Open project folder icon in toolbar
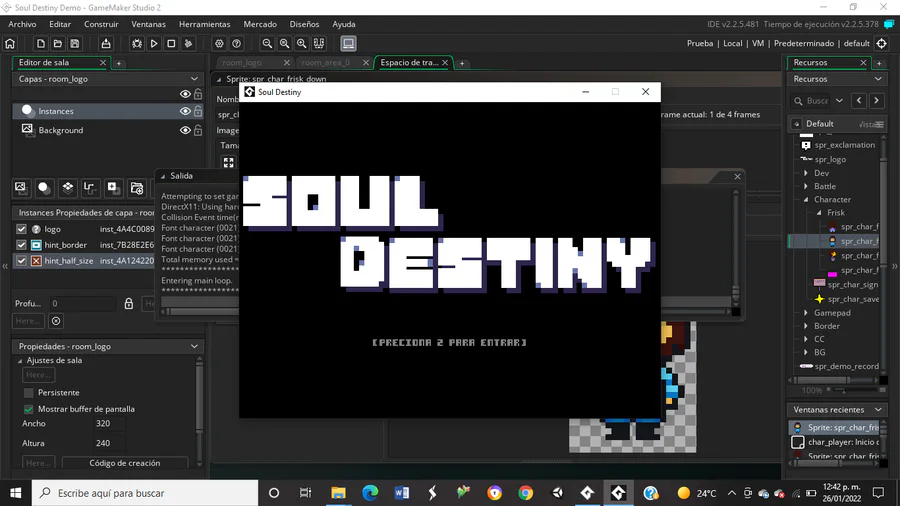This screenshot has width=900, height=506. (x=58, y=44)
